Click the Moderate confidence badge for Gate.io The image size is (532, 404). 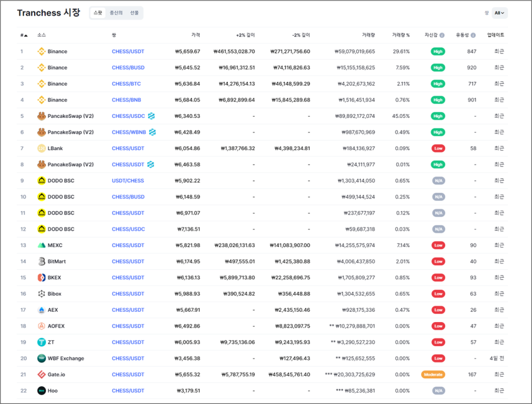(433, 374)
